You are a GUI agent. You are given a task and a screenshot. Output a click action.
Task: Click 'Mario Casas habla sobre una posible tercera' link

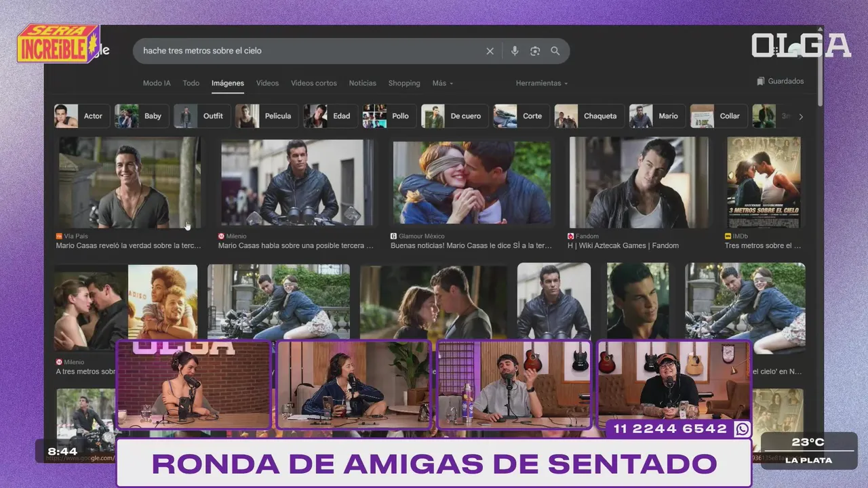[296, 246]
